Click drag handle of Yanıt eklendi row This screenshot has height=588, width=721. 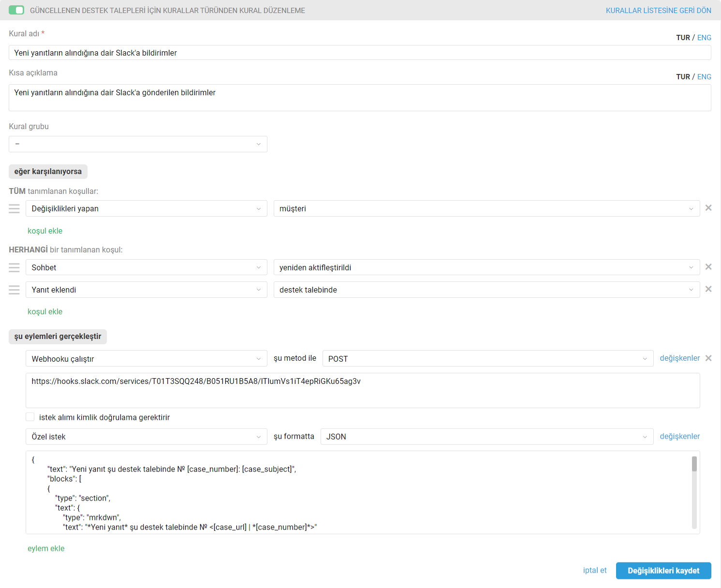15,290
